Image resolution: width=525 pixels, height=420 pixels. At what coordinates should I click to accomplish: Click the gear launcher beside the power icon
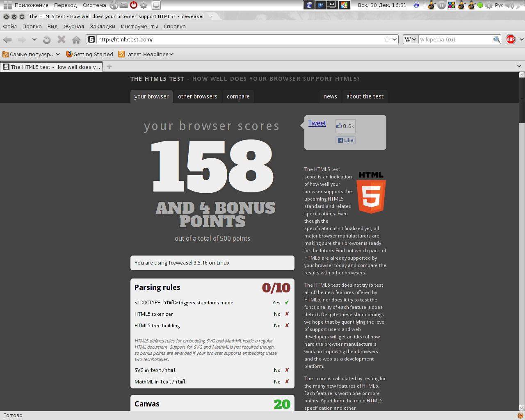point(144,5)
